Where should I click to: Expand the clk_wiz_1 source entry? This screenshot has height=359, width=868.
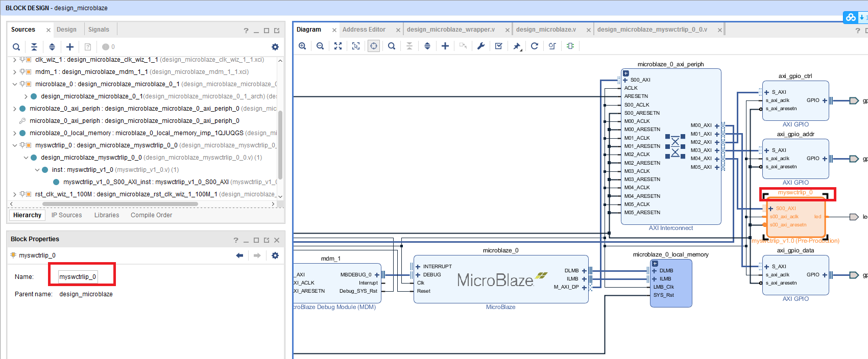click(14, 60)
